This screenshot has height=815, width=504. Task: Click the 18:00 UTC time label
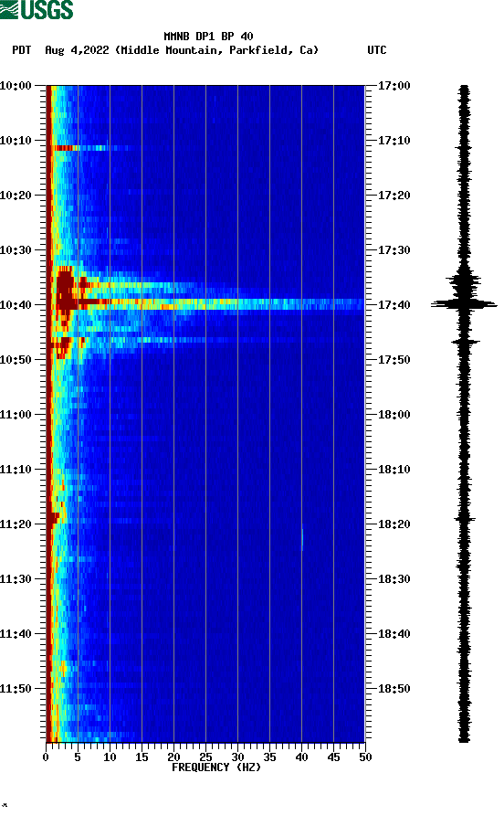(394, 415)
